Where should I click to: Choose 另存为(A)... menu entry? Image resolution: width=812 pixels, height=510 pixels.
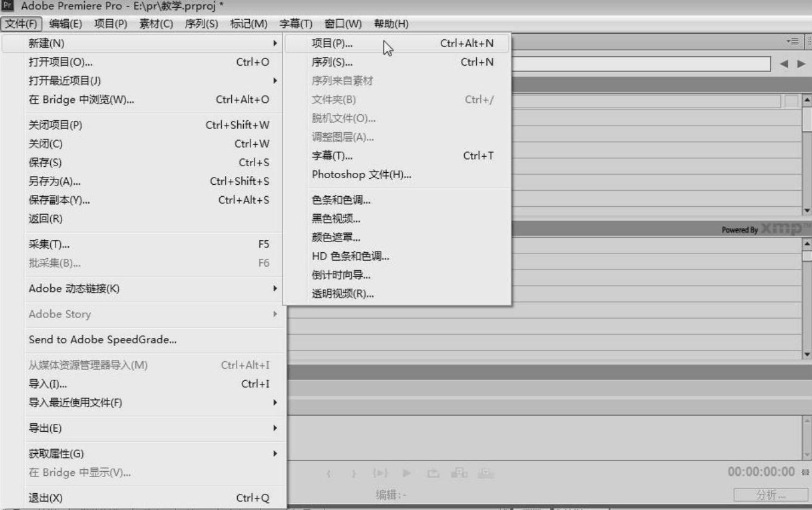(143, 181)
